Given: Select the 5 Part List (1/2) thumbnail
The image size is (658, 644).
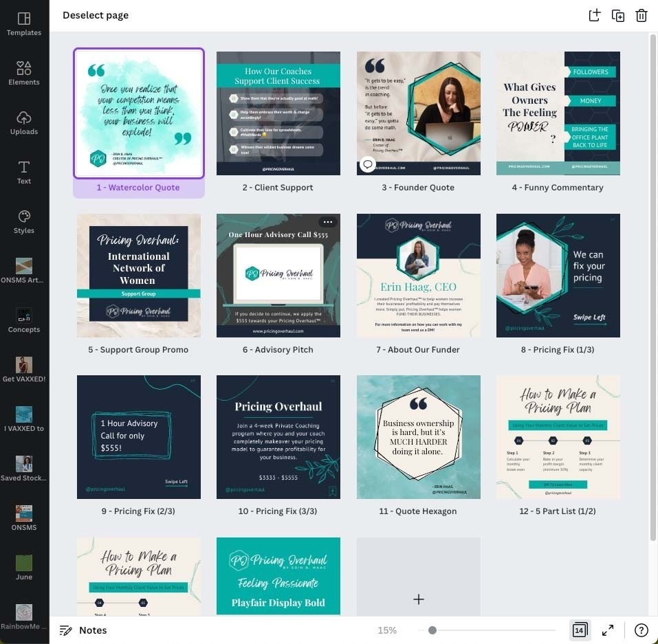Looking at the screenshot, I should click(558, 437).
